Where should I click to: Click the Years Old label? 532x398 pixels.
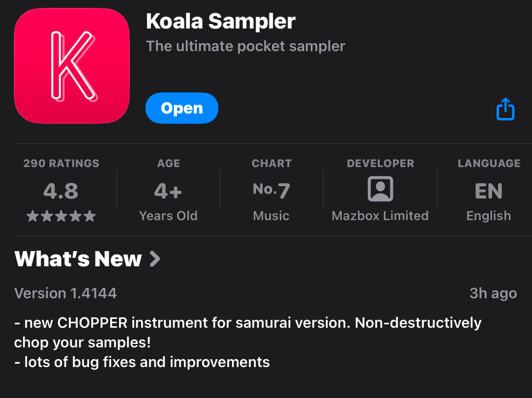click(x=168, y=215)
